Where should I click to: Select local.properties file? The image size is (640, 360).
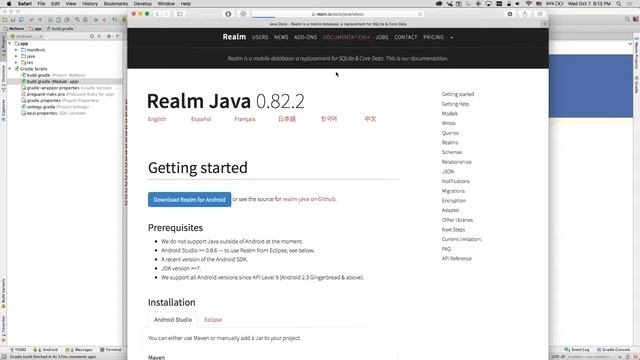pyautogui.click(x=54, y=113)
